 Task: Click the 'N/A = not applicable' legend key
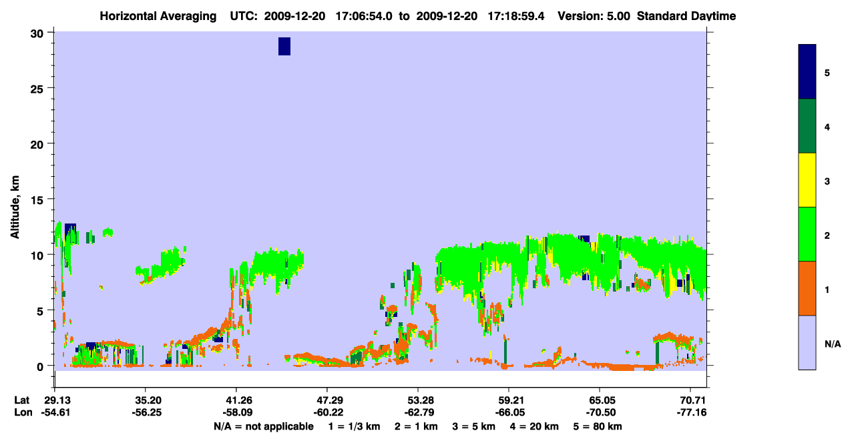pyautogui.click(x=264, y=427)
